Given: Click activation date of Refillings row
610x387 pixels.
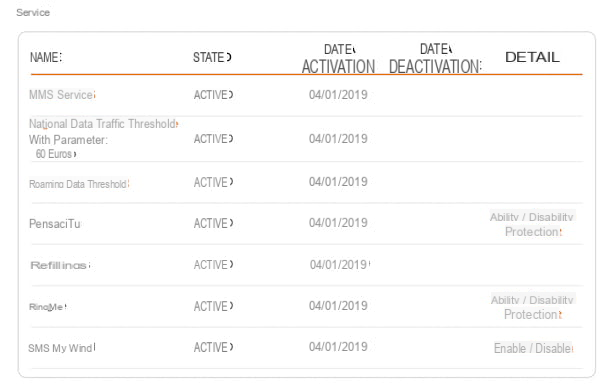Looking at the screenshot, I should click(340, 265).
